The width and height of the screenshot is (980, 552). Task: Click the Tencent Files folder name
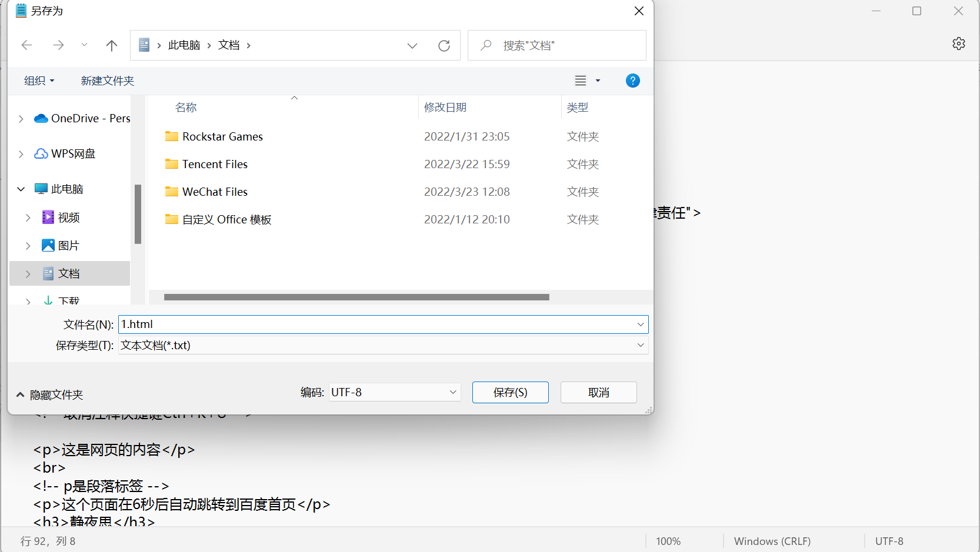pos(215,164)
